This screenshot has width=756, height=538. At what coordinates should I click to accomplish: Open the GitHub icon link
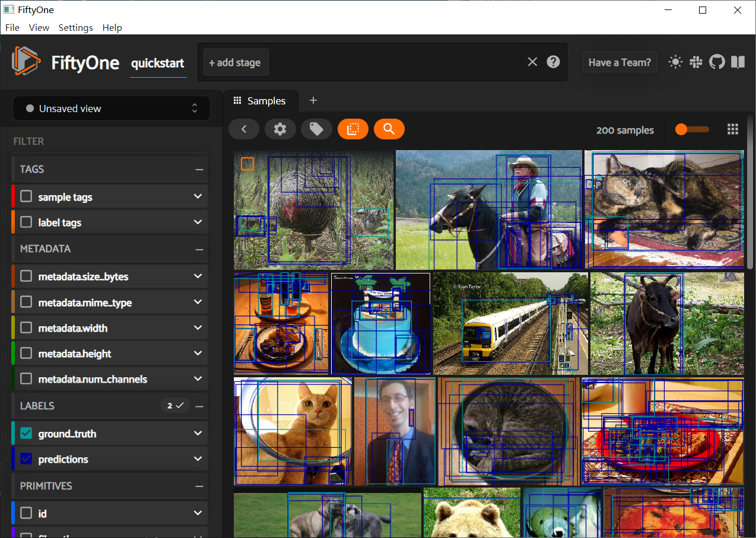coord(717,62)
